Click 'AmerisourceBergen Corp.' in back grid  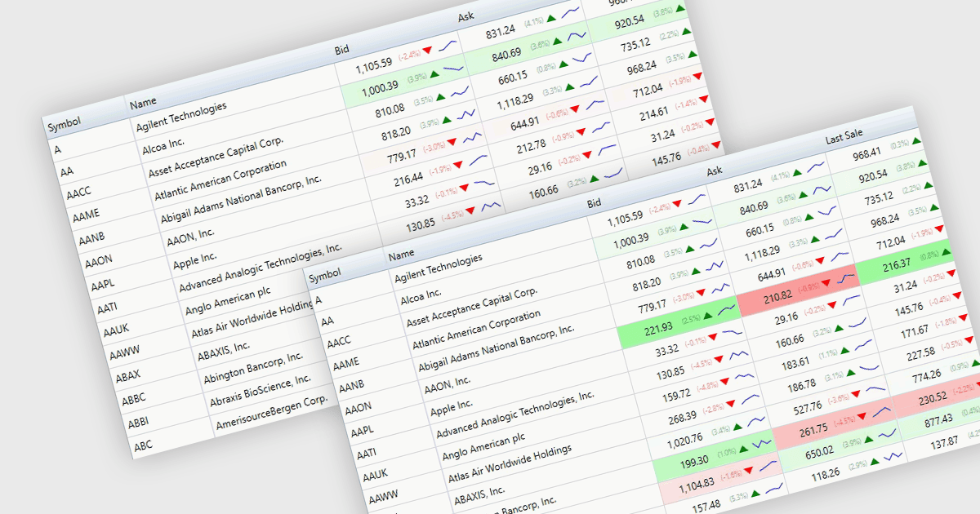[272, 412]
